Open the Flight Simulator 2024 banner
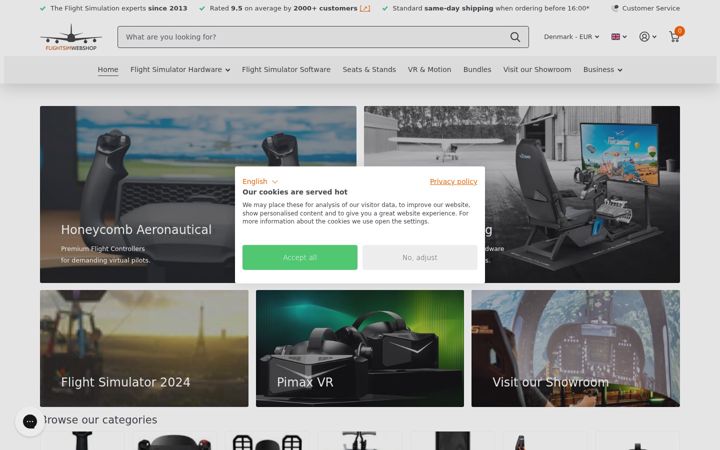Viewport: 720px width, 450px height. 144,349
